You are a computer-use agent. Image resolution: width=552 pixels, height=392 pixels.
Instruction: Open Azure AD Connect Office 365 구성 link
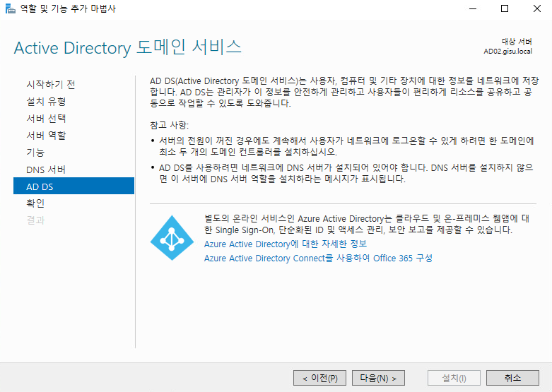pos(318,258)
